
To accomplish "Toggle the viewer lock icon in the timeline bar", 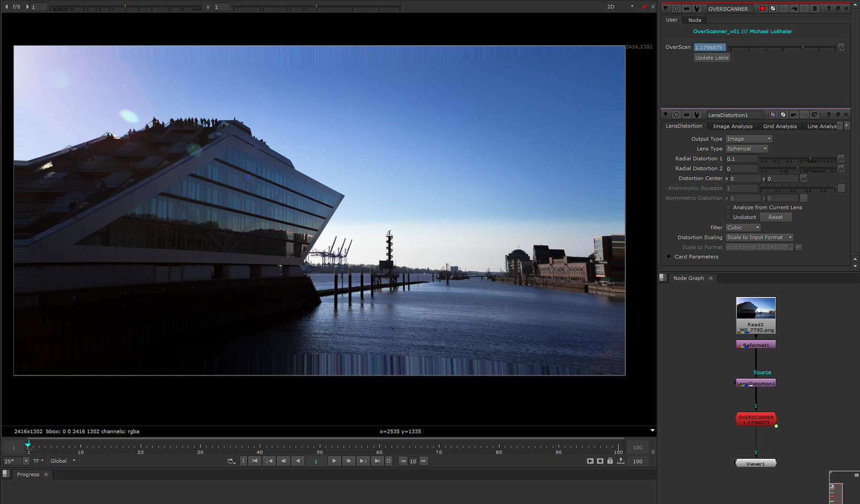I will coord(610,461).
